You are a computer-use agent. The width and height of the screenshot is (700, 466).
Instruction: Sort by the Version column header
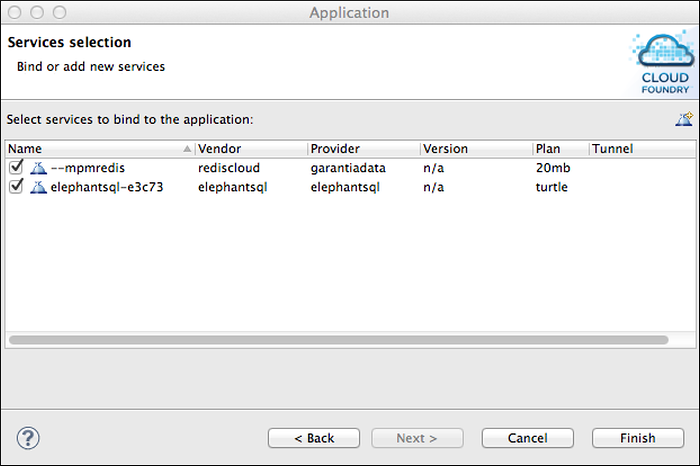click(x=476, y=149)
